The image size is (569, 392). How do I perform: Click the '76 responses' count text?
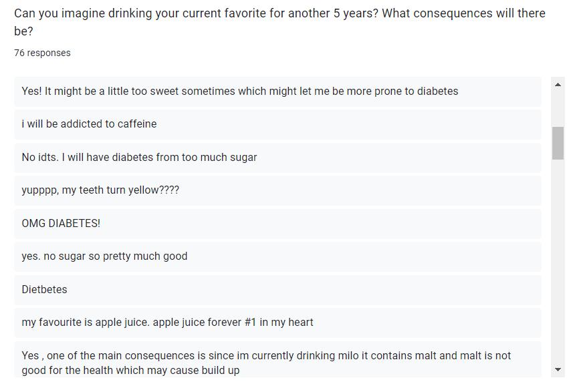42,53
